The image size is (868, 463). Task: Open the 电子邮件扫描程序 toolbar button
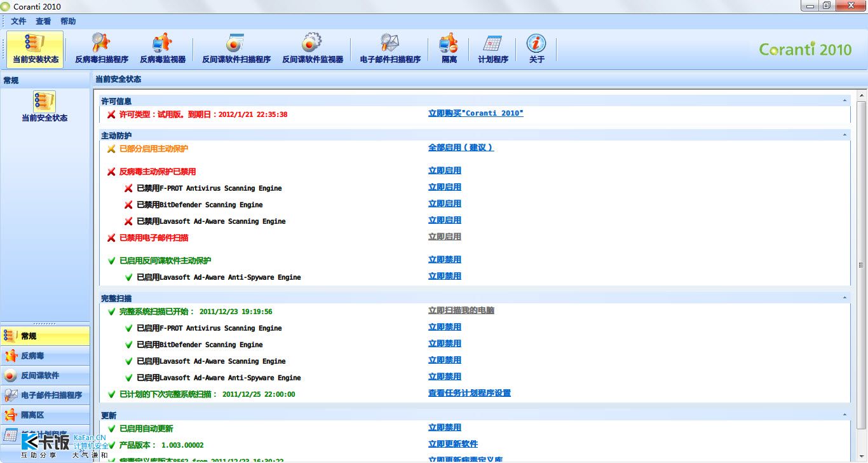click(390, 49)
